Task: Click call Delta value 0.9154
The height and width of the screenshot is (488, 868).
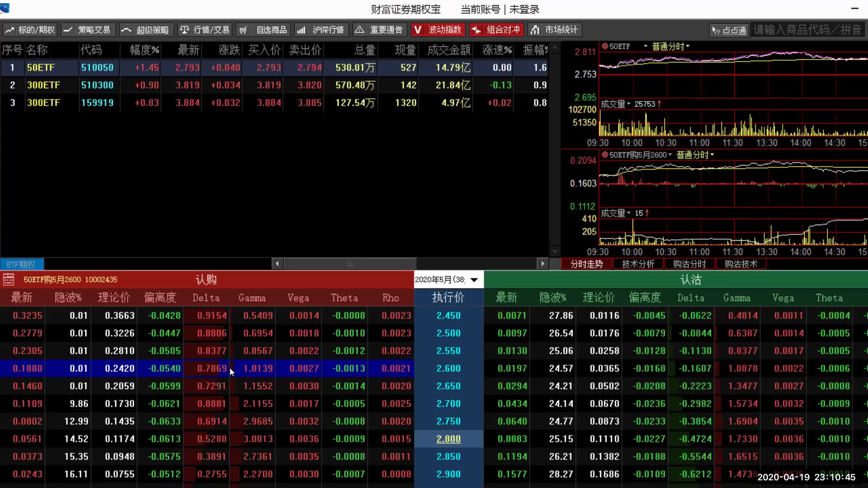Action: coord(212,315)
